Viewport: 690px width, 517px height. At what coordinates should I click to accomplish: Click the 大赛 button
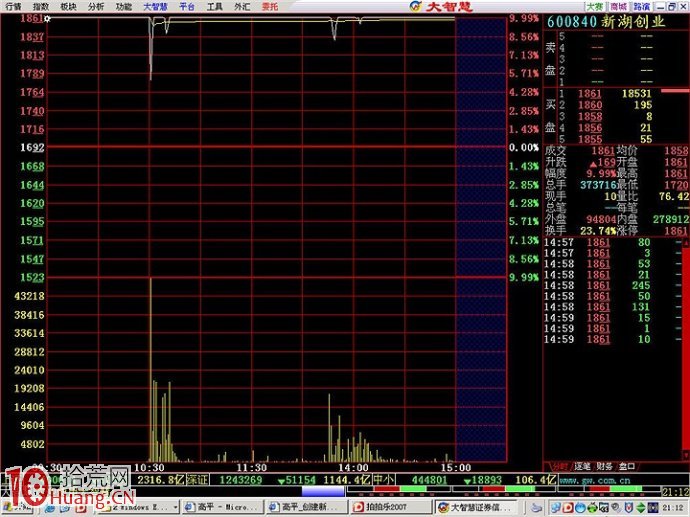(x=594, y=6)
